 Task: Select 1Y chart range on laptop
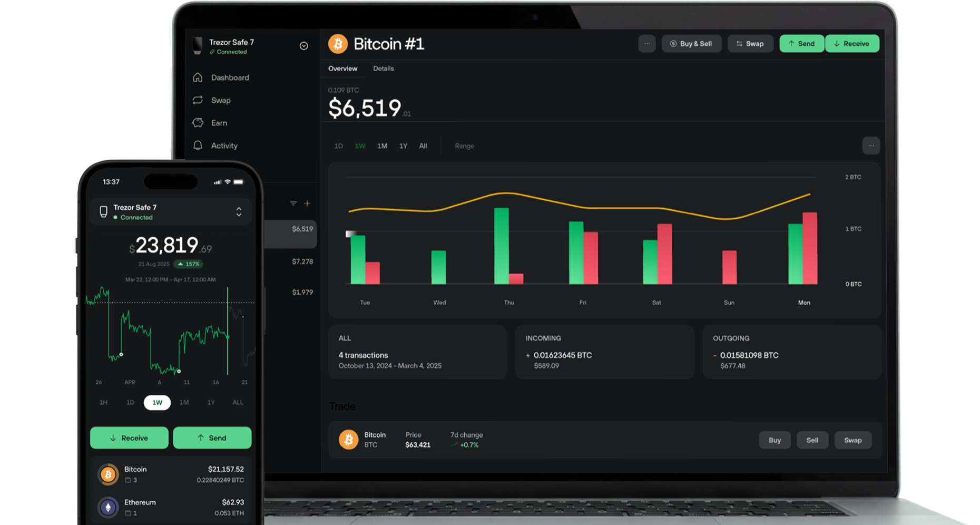click(x=403, y=146)
